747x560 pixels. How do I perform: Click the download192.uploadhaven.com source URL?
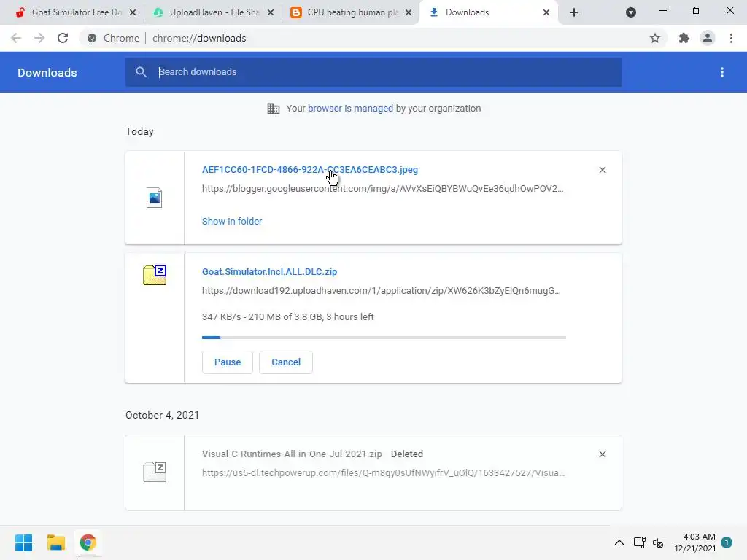click(x=381, y=291)
